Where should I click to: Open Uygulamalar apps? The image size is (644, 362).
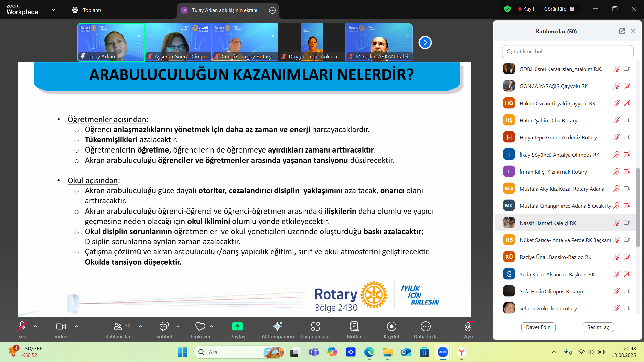316,330
